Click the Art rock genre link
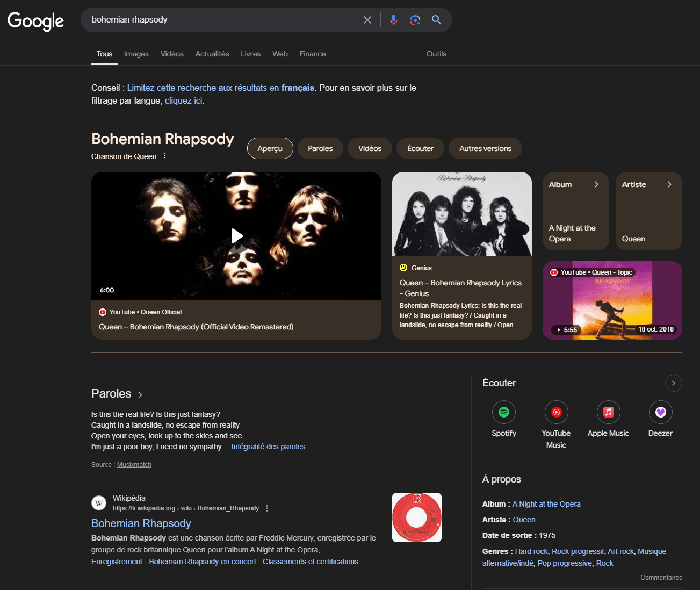 click(x=620, y=551)
